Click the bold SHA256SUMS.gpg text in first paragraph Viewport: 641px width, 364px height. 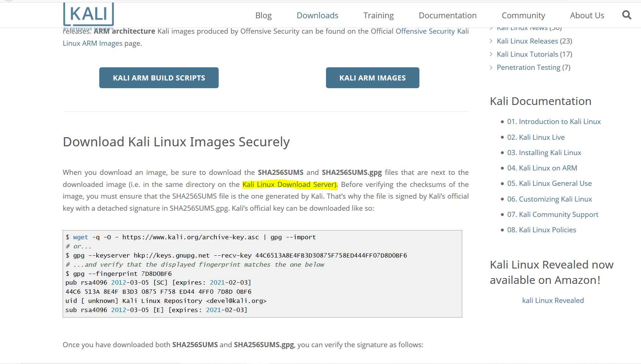click(x=352, y=172)
